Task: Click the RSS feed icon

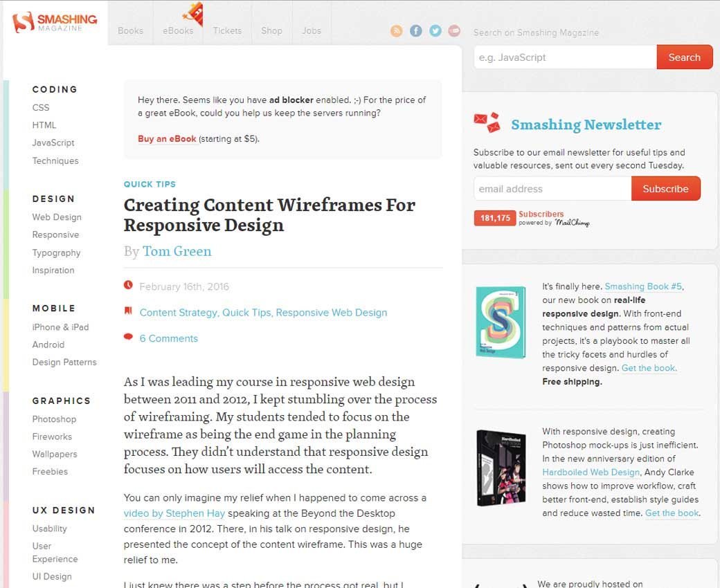Action: [396, 30]
